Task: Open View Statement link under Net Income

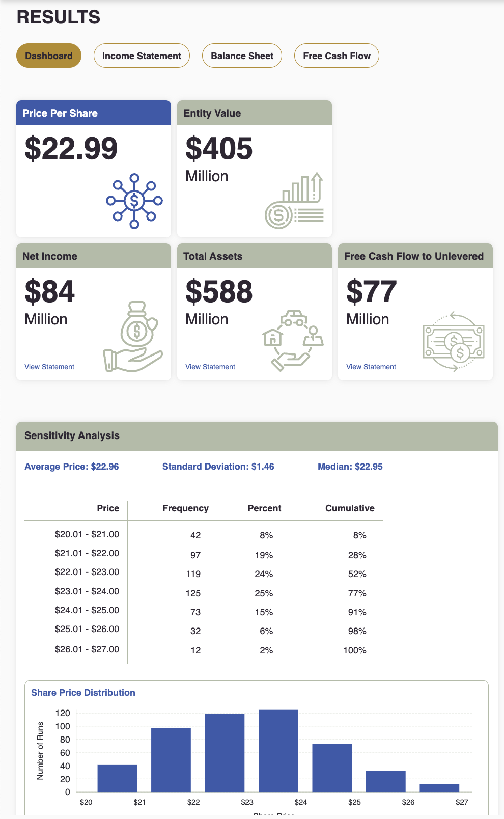Action: (x=49, y=367)
